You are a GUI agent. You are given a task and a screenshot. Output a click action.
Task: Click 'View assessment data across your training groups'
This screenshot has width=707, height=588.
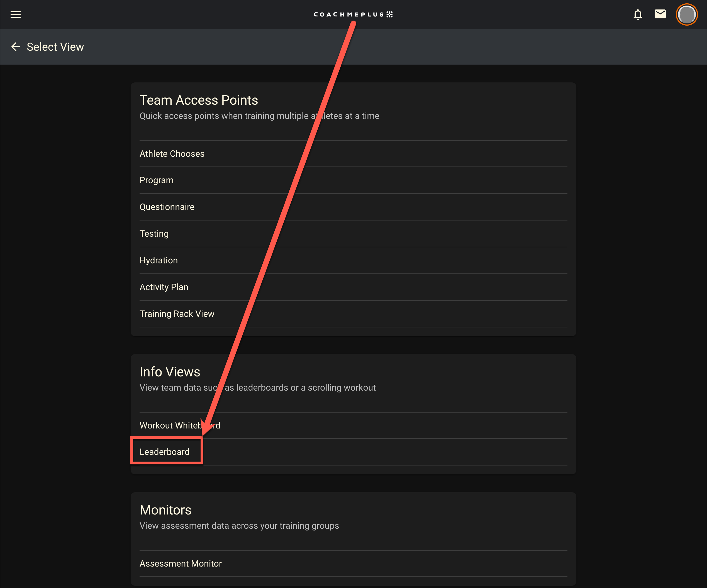239,526
